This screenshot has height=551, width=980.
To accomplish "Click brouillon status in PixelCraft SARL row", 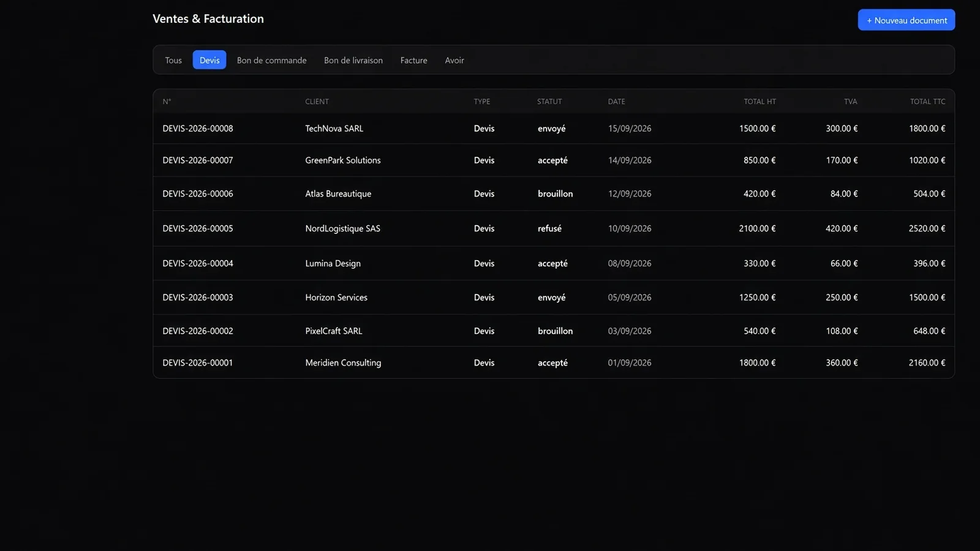I will [x=556, y=331].
